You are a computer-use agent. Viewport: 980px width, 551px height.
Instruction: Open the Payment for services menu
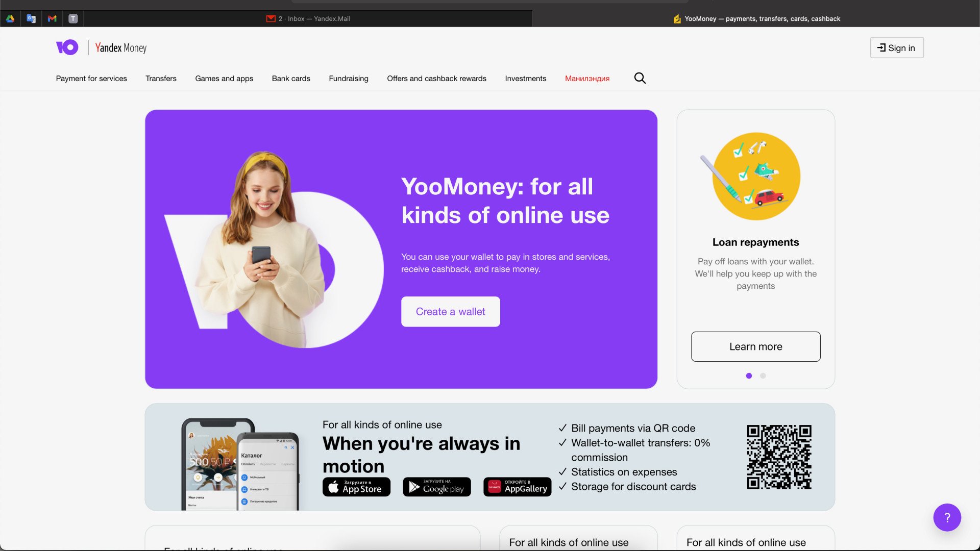pos(91,78)
